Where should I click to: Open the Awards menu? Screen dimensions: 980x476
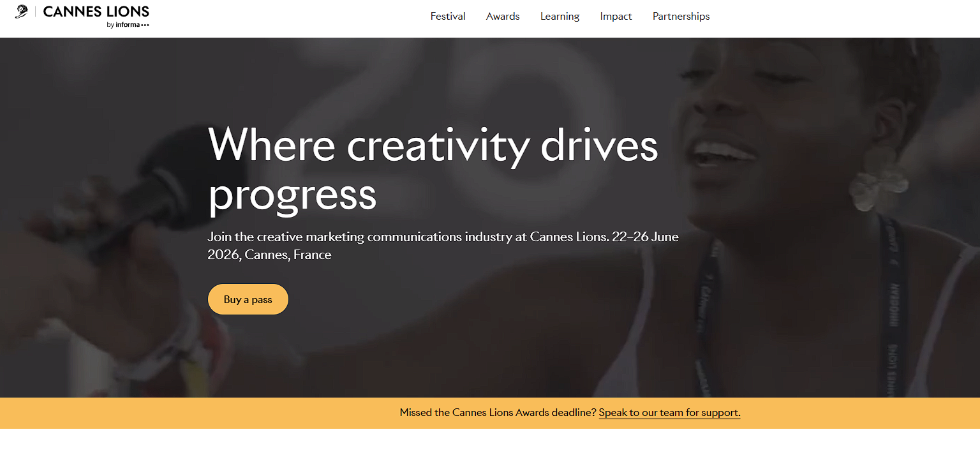click(x=503, y=17)
